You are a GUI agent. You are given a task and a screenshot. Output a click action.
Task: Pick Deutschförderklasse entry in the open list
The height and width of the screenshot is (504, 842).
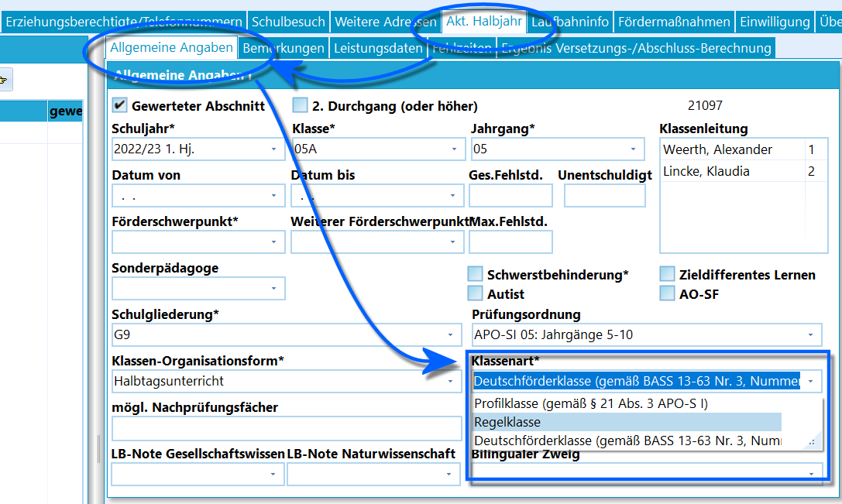coord(627,441)
